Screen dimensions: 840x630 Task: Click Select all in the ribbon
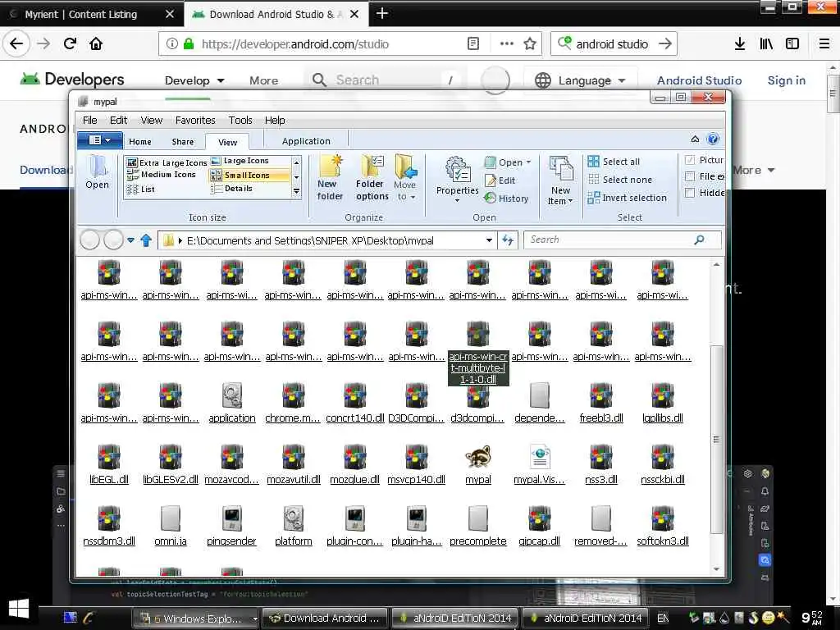614,162
